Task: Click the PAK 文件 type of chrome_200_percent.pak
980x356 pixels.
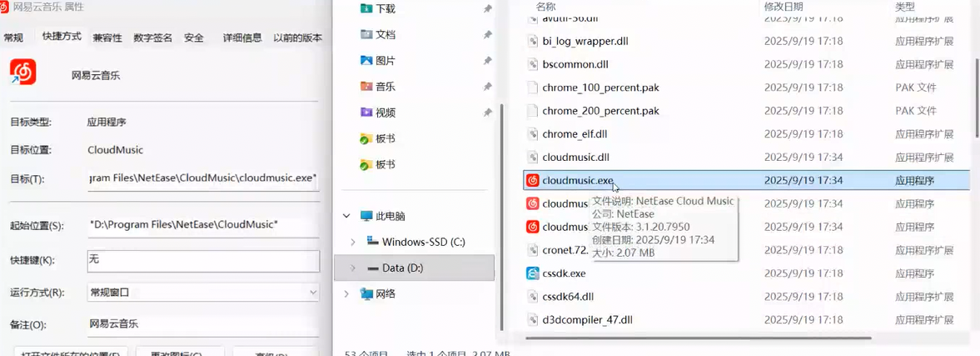Action: [916, 111]
